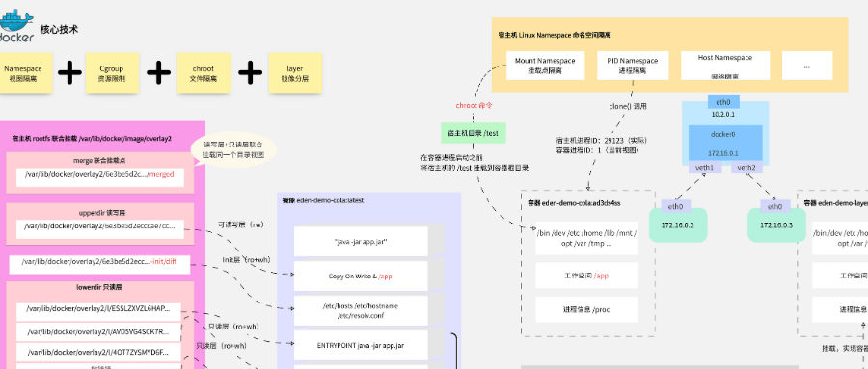The width and height of the screenshot is (868, 369).
Task: Select the ENTRYPOINT java -jar app.jar layer
Action: pyautogui.click(x=361, y=345)
